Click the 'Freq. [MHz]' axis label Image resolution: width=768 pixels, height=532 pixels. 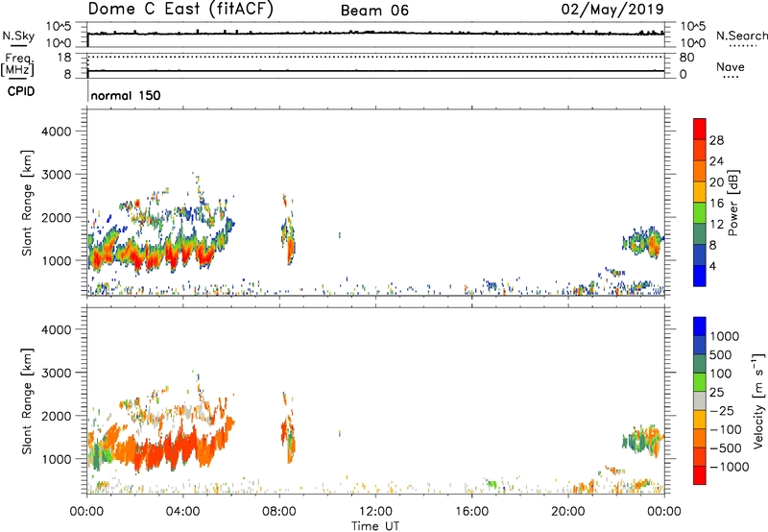(17, 65)
